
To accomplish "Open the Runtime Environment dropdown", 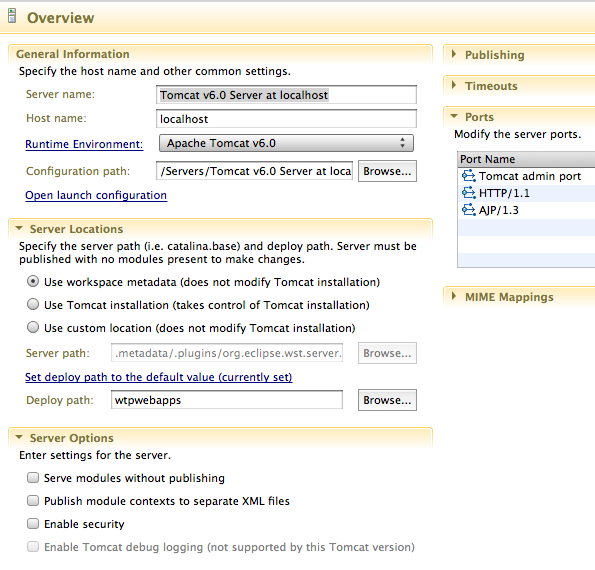I will point(286,143).
